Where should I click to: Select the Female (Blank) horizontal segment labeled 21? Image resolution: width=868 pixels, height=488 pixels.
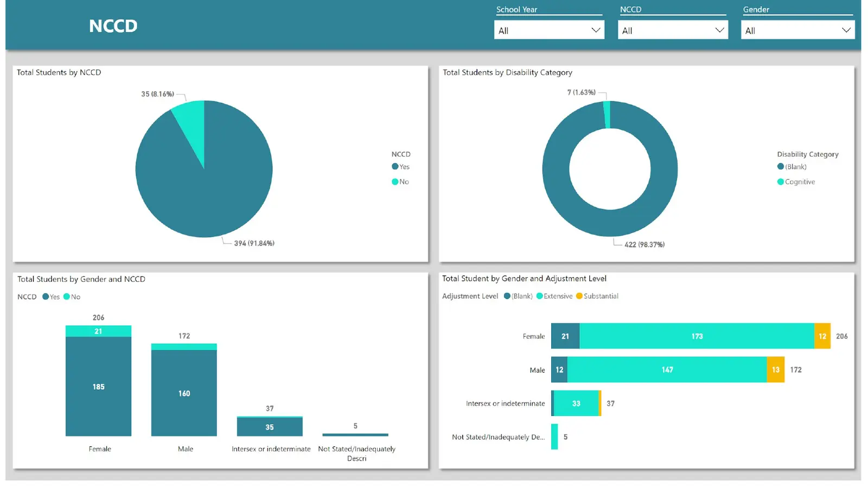[565, 336]
